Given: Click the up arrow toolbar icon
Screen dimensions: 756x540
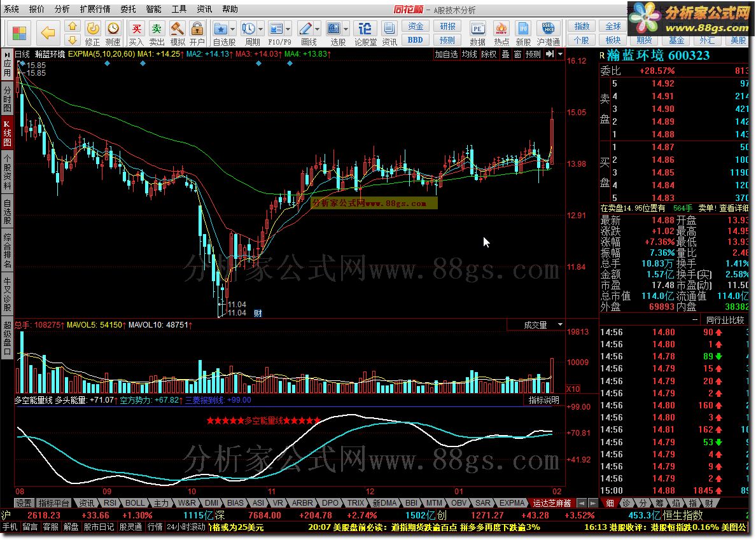Looking at the screenshot, I should (x=73, y=26).
